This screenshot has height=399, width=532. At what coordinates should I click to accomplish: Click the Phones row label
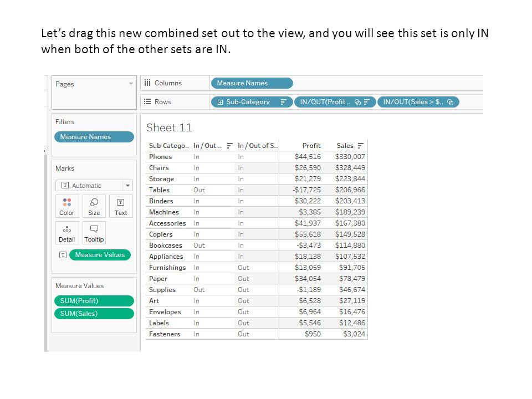click(161, 157)
